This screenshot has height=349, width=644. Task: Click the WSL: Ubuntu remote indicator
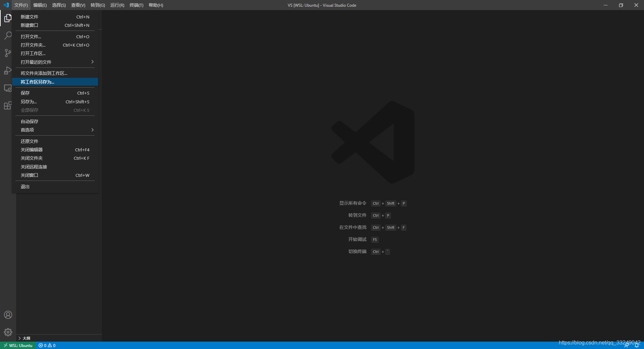click(x=18, y=345)
